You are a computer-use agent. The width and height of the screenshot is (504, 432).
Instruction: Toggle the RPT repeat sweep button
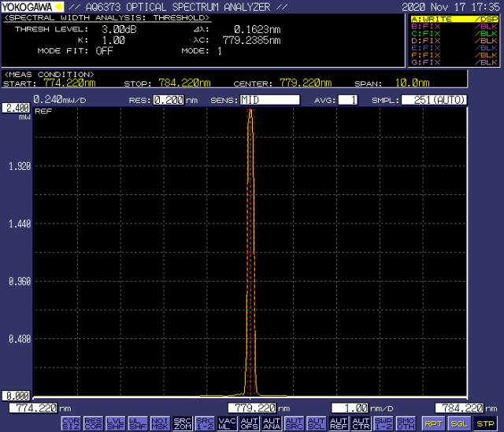[435, 424]
